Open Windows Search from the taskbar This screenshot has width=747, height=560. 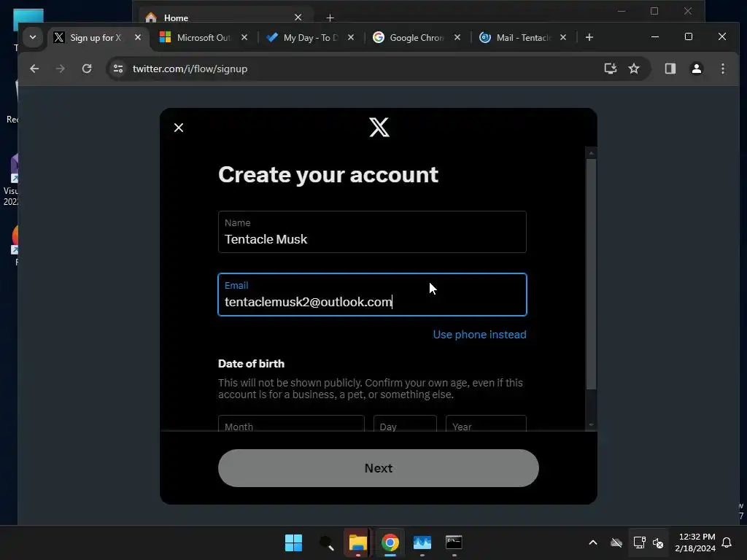(326, 542)
